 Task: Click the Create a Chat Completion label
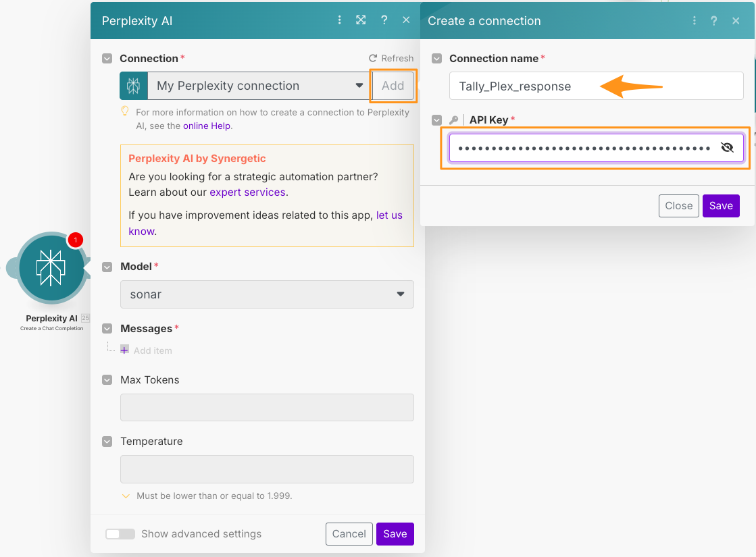click(51, 329)
